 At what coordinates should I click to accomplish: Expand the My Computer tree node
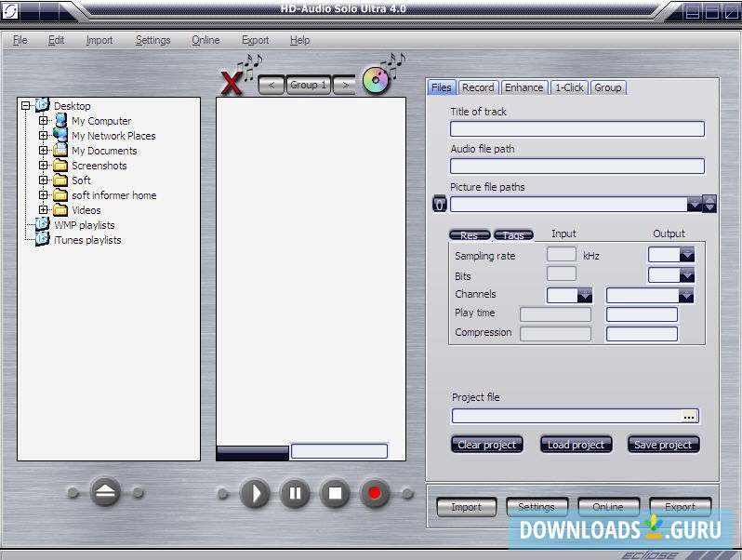click(x=43, y=121)
